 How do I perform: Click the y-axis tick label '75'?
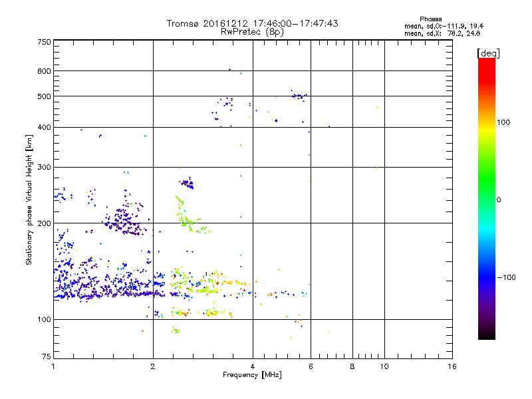(47, 356)
